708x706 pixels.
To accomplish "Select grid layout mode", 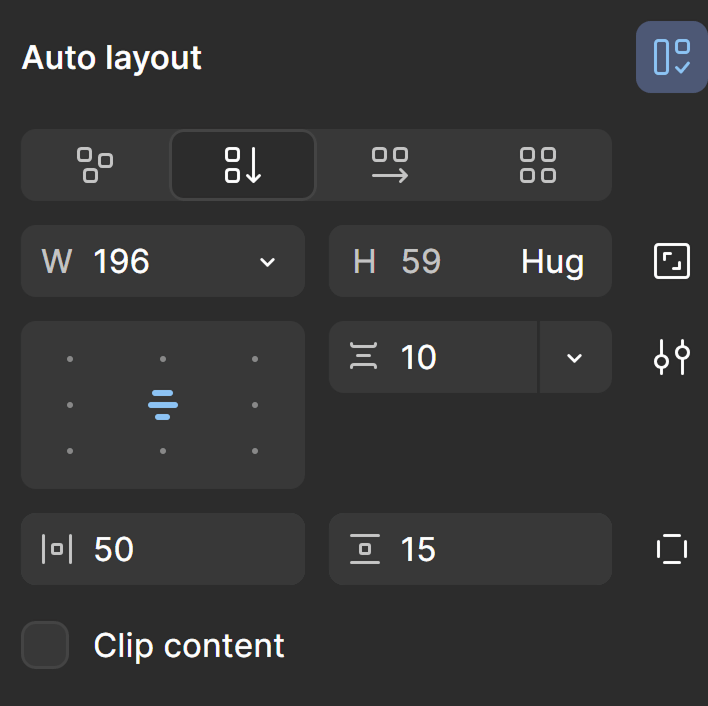I will coord(538,165).
